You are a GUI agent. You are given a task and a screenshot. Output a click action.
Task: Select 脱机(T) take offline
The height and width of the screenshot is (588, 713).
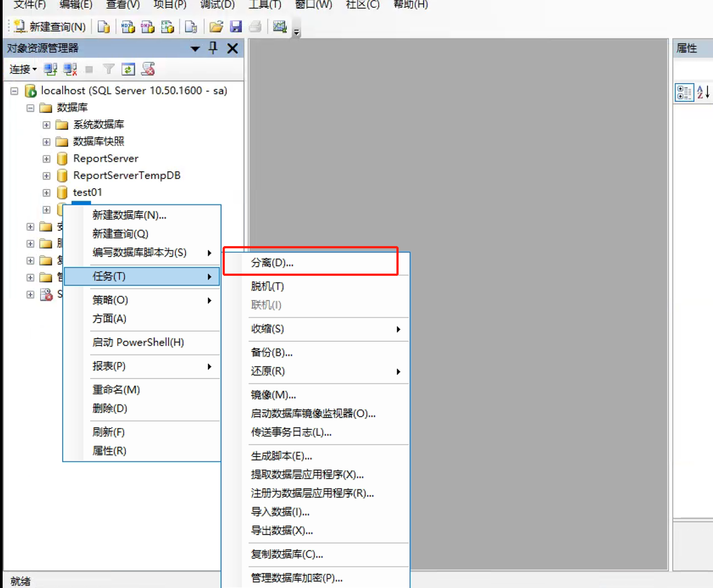pos(316,286)
